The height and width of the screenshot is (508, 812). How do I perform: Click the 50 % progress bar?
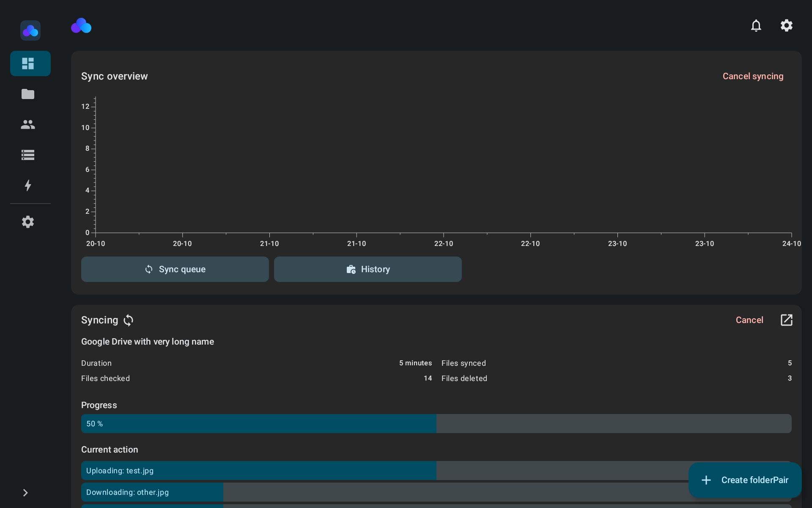(436, 423)
